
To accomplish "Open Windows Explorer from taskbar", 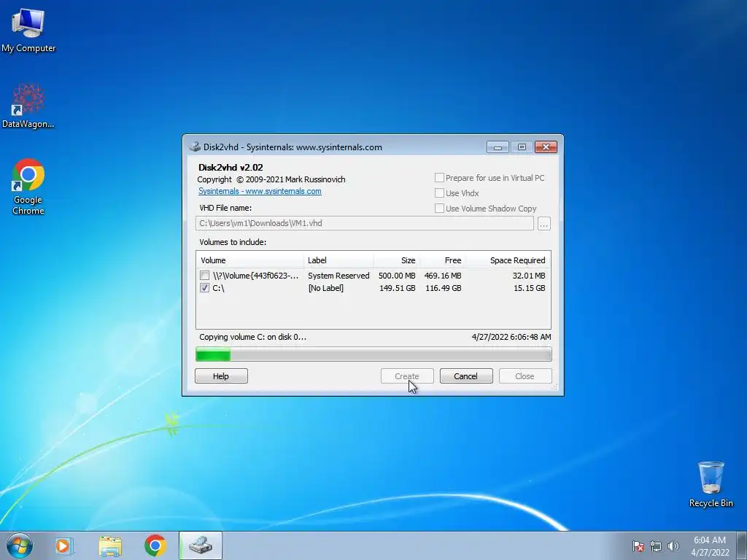I will [x=110, y=545].
